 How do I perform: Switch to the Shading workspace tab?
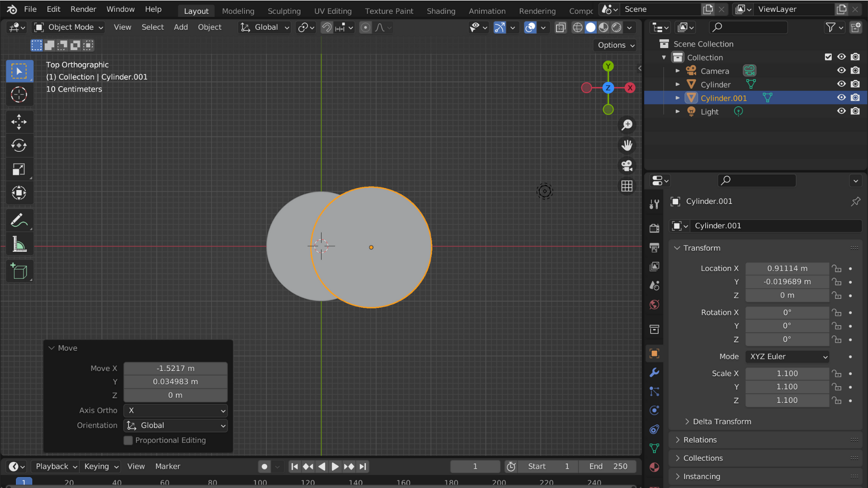[x=441, y=10]
